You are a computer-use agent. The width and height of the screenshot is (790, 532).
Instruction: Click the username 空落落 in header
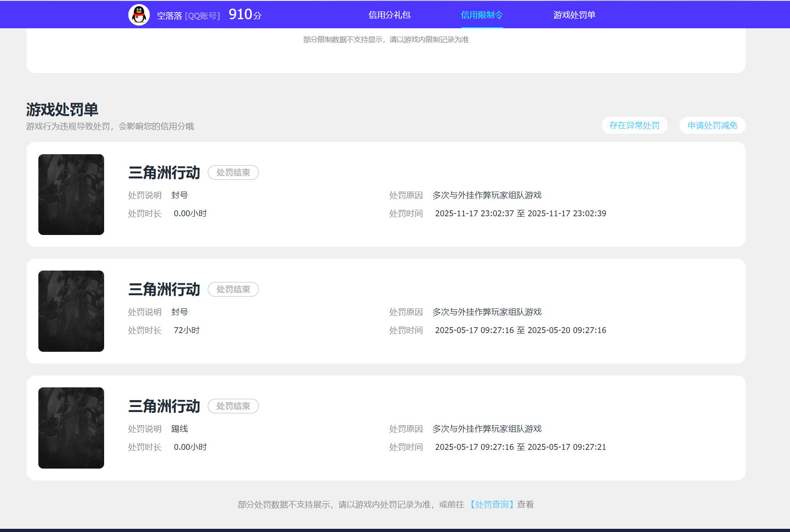(x=169, y=16)
